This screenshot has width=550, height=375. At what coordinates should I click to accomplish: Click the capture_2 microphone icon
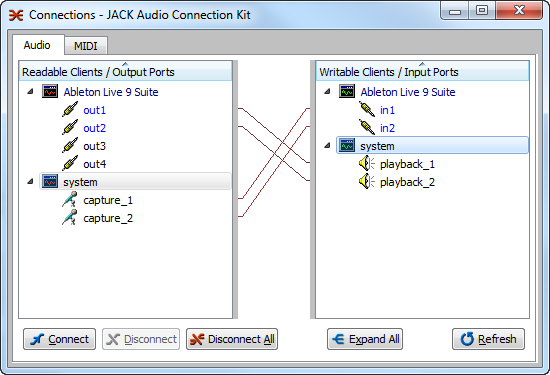coord(70,217)
